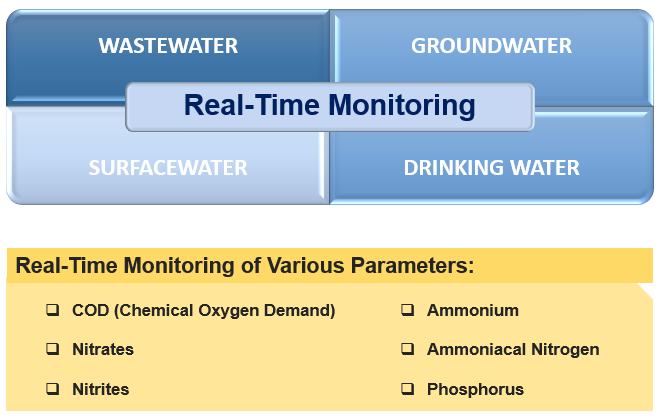Click the folded corner of the parameters panel
Image resolution: width=663 pixels, height=418 pixels.
click(647, 290)
